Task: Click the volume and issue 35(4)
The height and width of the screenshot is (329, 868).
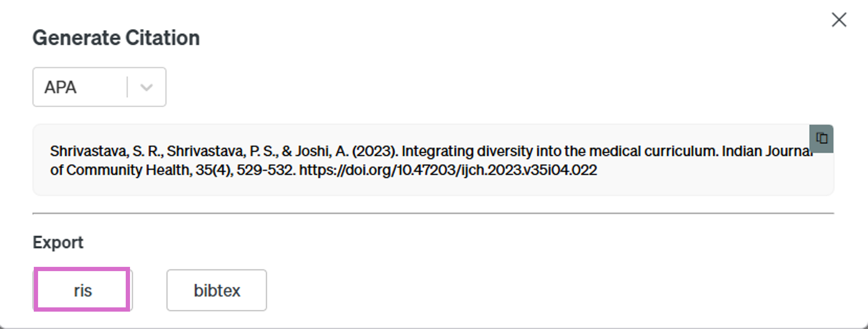Action: (x=214, y=170)
